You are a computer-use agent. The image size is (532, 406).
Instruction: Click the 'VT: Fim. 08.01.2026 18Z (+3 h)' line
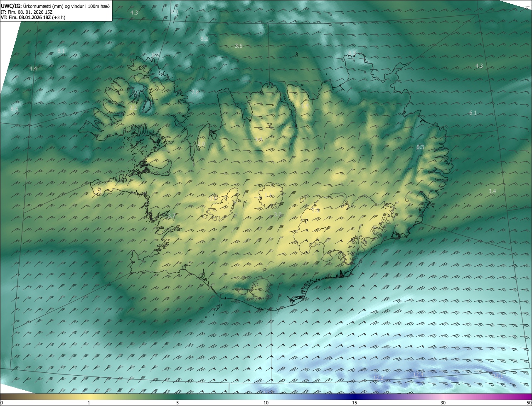[33, 17]
